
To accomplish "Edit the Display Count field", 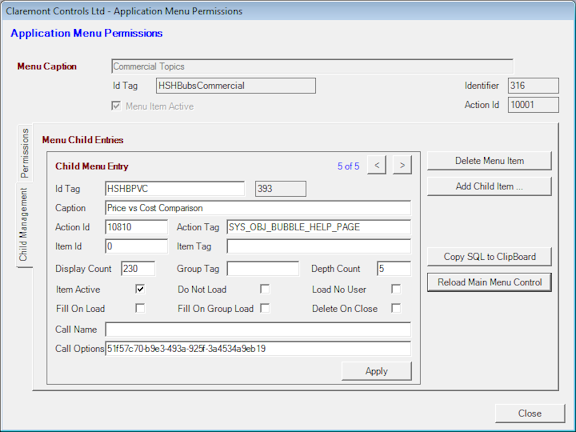I will 138,269.
